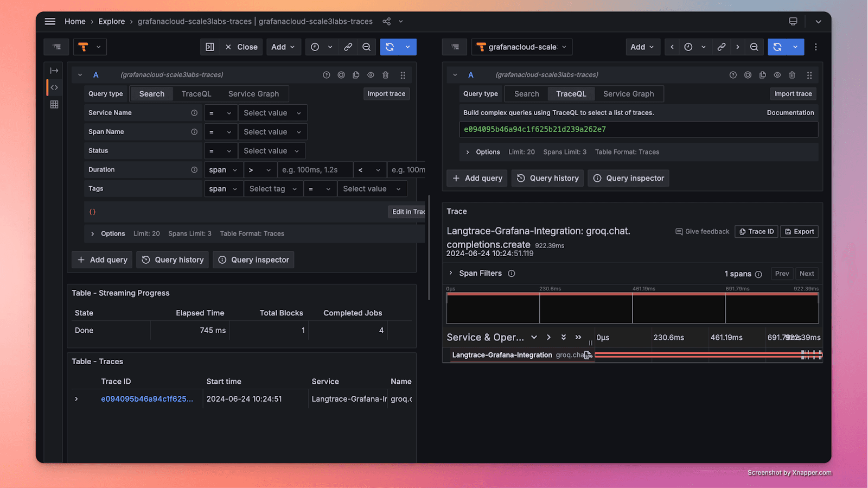The image size is (868, 488).
Task: Click Span Name info icon
Action: coord(194,132)
